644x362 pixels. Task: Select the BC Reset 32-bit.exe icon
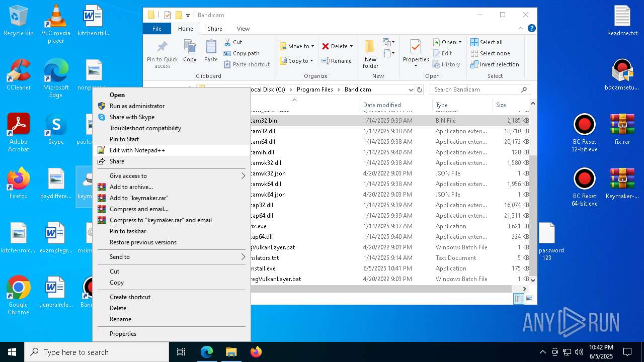(x=584, y=133)
